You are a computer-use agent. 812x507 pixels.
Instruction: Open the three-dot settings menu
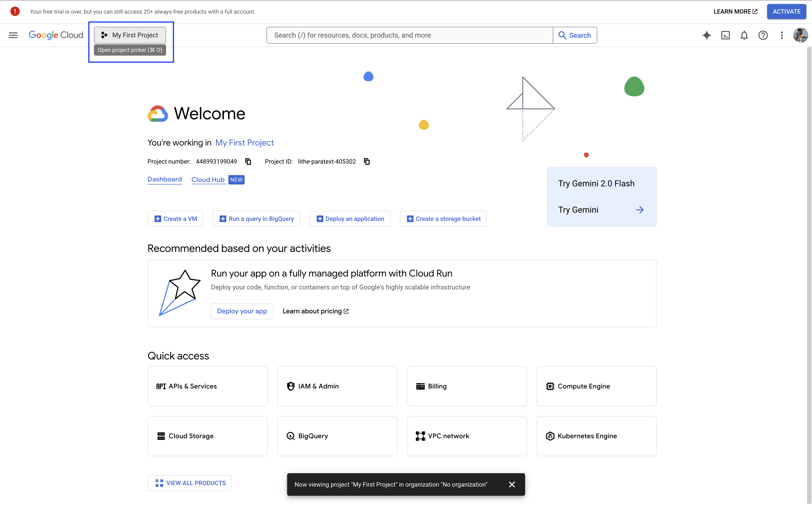[x=781, y=35]
